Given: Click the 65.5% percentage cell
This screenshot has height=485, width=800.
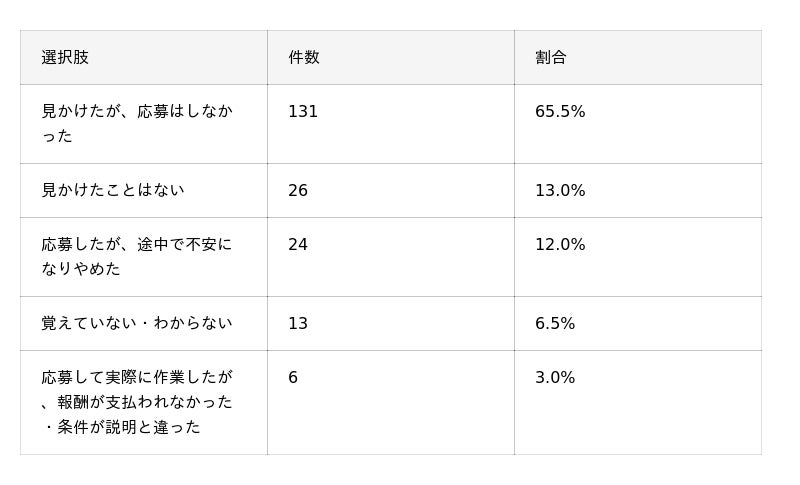Looking at the screenshot, I should click(x=560, y=111).
